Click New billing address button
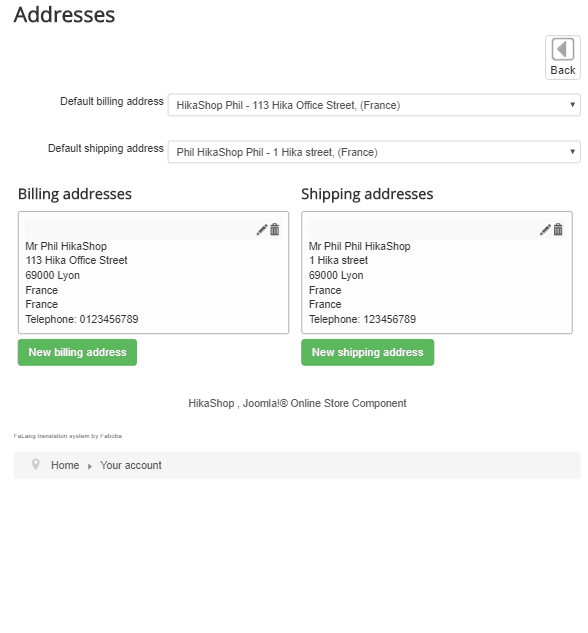The image size is (588, 633). (77, 352)
